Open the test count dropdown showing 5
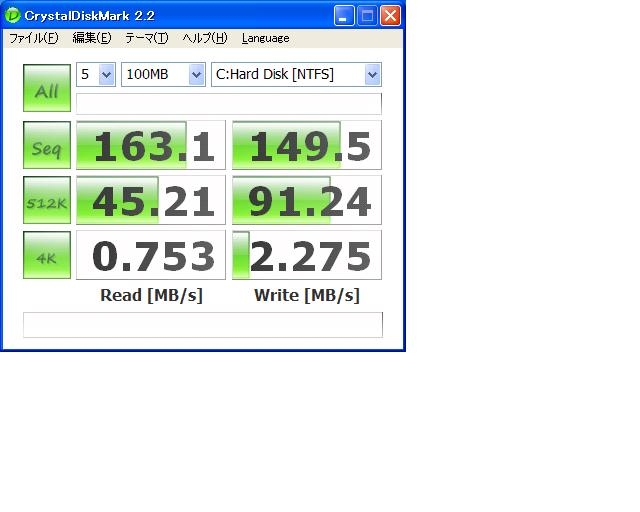640x512 pixels. point(96,74)
